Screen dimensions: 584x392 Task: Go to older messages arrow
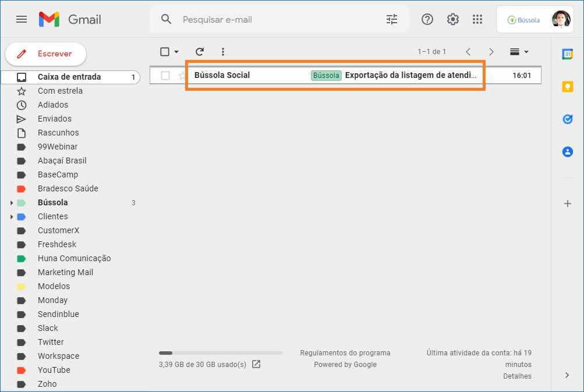(491, 52)
